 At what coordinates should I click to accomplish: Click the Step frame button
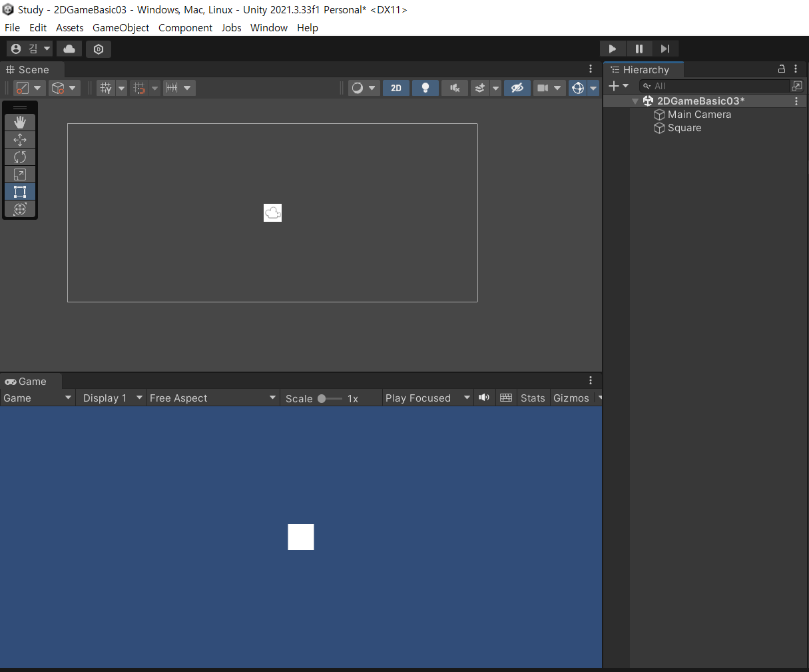pyautogui.click(x=665, y=49)
